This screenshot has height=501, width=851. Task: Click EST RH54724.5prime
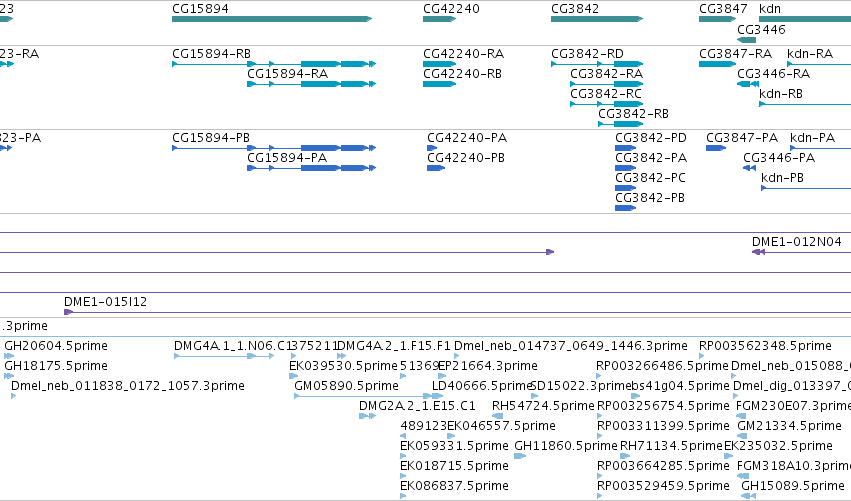(x=497, y=416)
